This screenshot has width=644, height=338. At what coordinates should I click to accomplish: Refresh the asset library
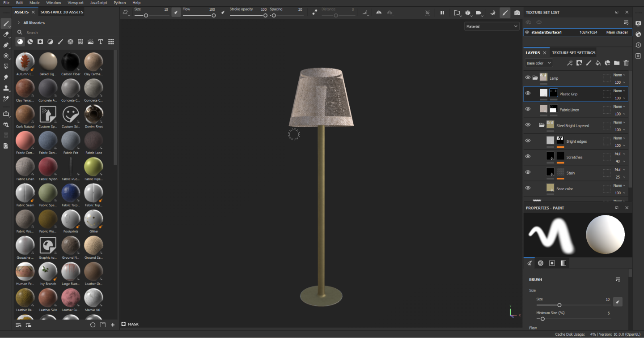tap(93, 325)
